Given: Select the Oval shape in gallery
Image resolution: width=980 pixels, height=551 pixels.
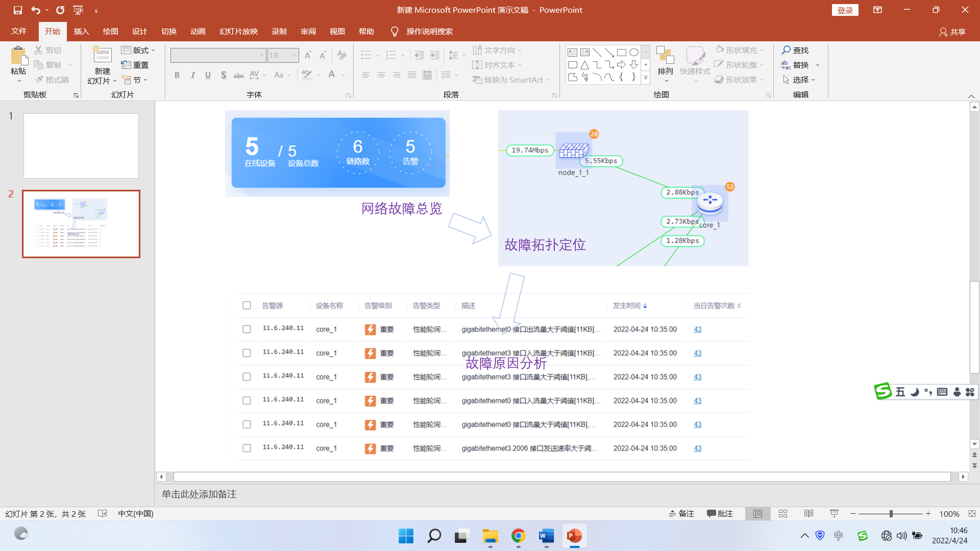Looking at the screenshot, I should point(633,52).
